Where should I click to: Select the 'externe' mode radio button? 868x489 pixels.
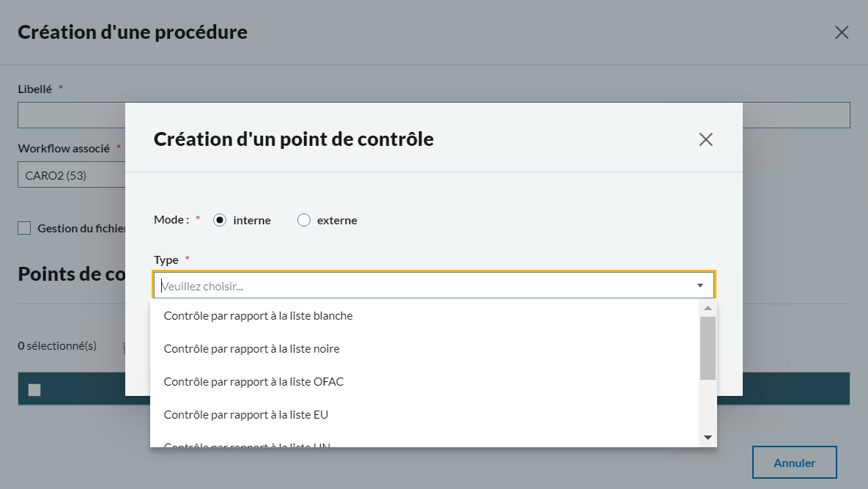click(x=304, y=220)
